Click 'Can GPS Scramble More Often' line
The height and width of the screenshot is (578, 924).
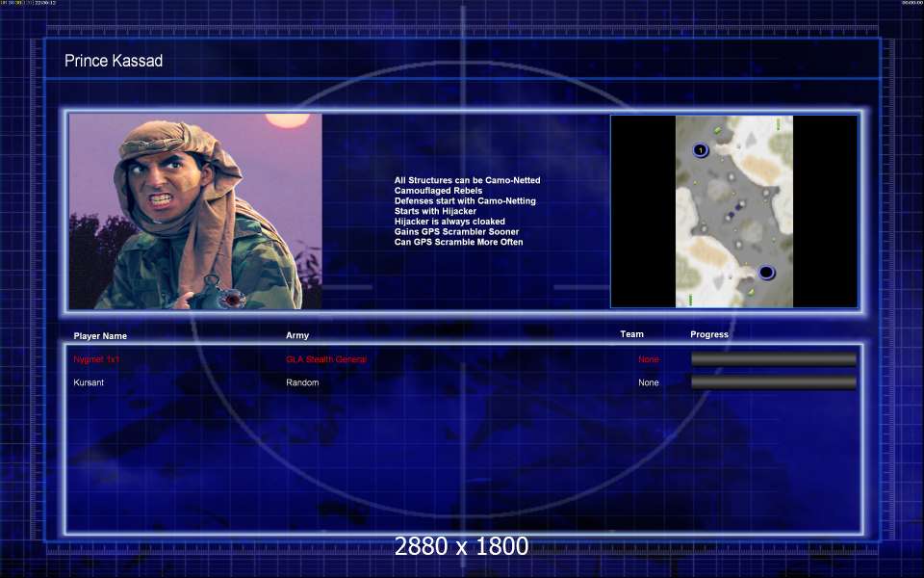coord(458,242)
